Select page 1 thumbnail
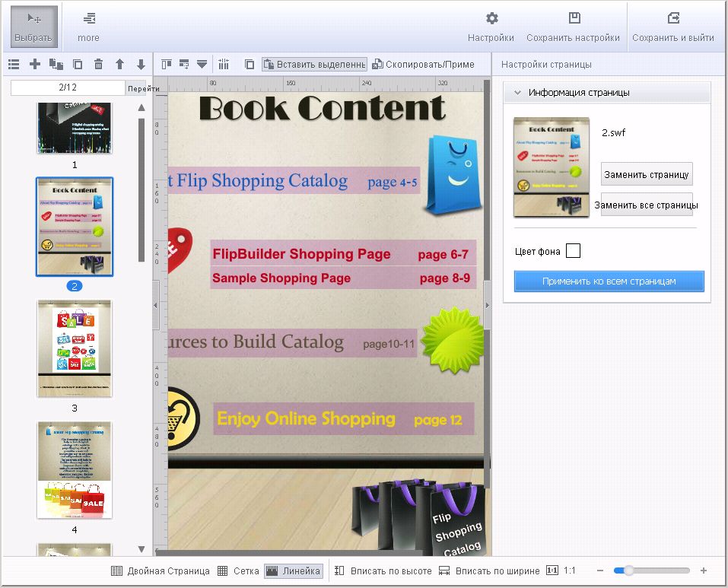The width and height of the screenshot is (728, 588). pos(75,128)
